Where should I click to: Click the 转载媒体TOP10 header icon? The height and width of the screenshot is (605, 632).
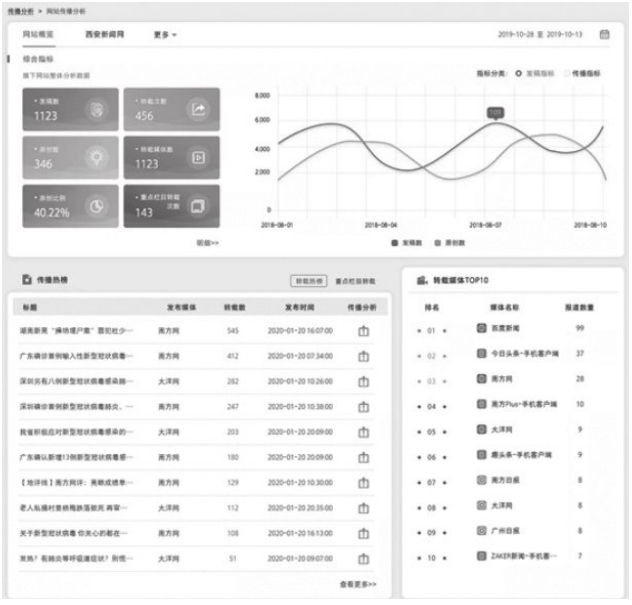click(422, 280)
